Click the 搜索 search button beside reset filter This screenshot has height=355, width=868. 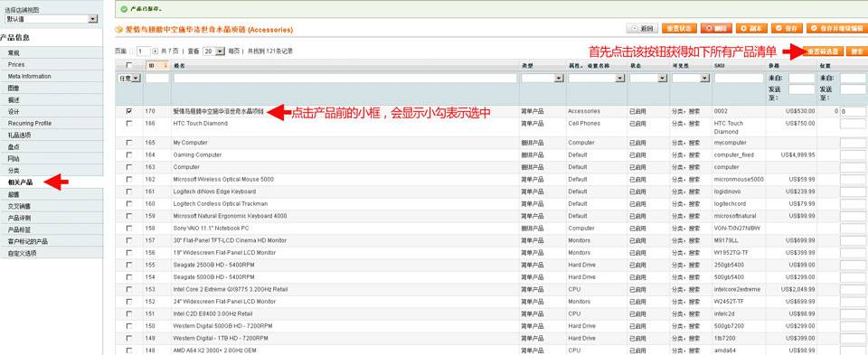tap(857, 51)
